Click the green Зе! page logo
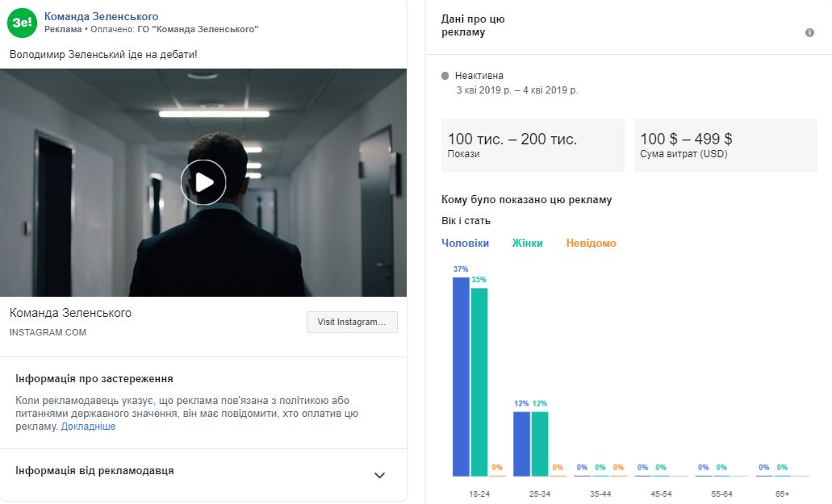Image resolution: width=832 pixels, height=504 pixels. (x=22, y=23)
